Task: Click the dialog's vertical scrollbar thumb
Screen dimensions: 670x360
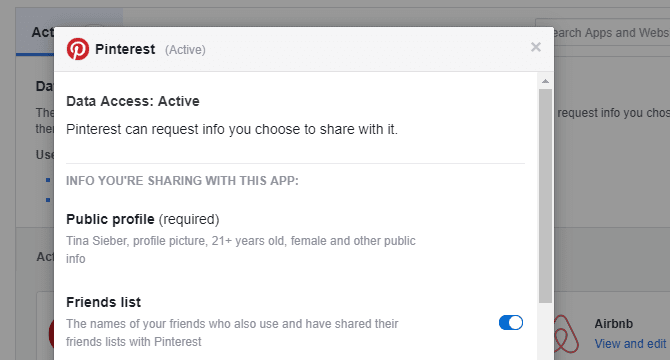Action: (545, 196)
